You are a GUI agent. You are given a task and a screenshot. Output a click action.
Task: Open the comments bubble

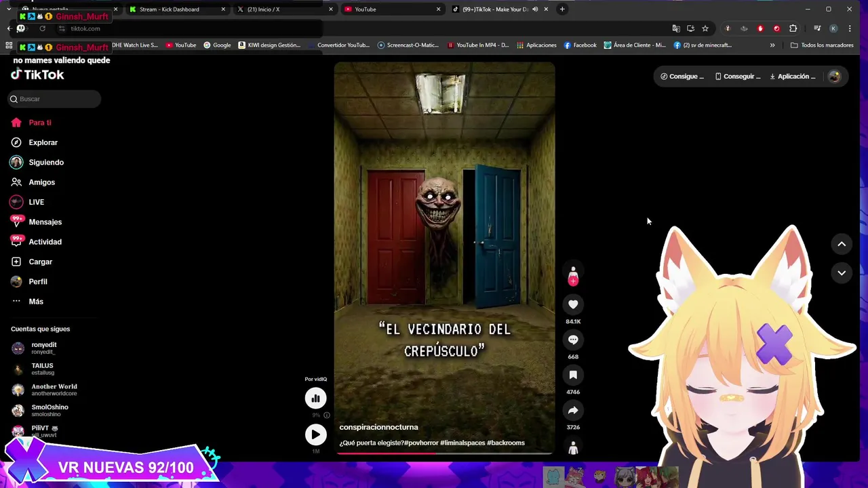click(573, 340)
